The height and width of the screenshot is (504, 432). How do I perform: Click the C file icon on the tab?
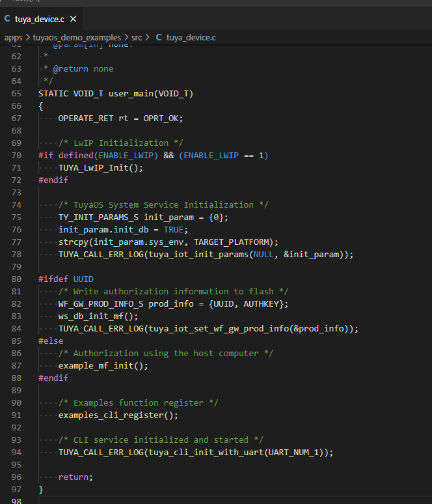tap(7, 19)
